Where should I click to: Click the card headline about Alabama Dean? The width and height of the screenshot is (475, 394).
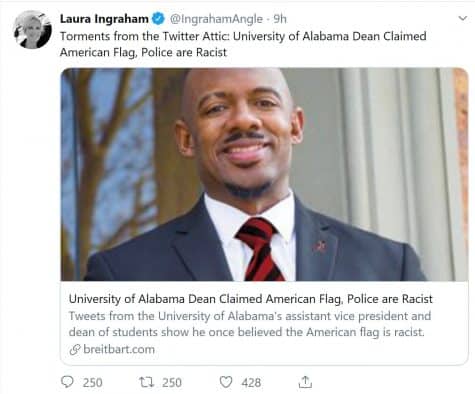[x=251, y=299]
